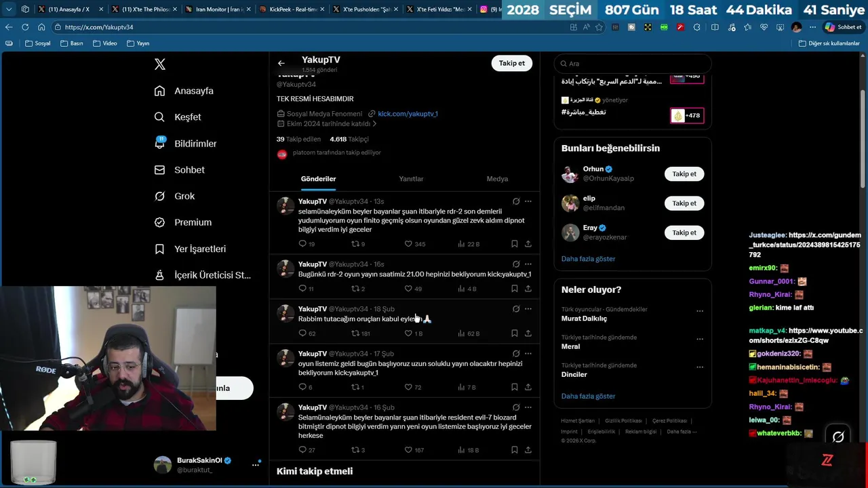Like the post with 49 likes

(413, 289)
